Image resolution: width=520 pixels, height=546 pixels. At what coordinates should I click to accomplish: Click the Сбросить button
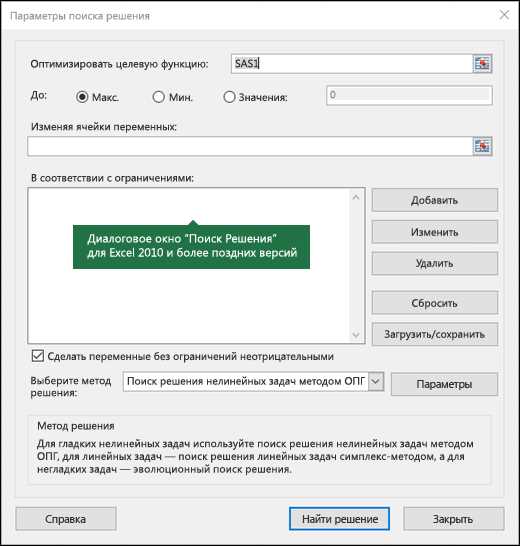click(x=435, y=303)
